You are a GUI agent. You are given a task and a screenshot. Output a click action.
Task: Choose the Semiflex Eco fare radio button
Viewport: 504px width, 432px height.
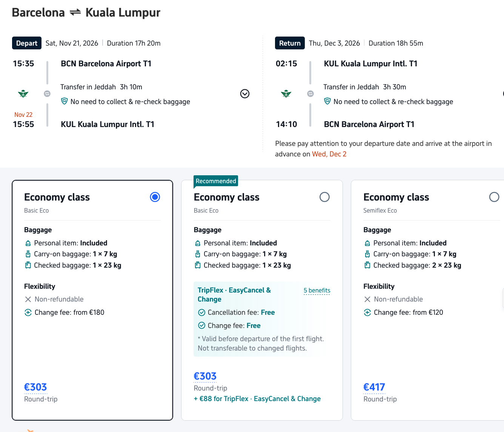point(494,197)
